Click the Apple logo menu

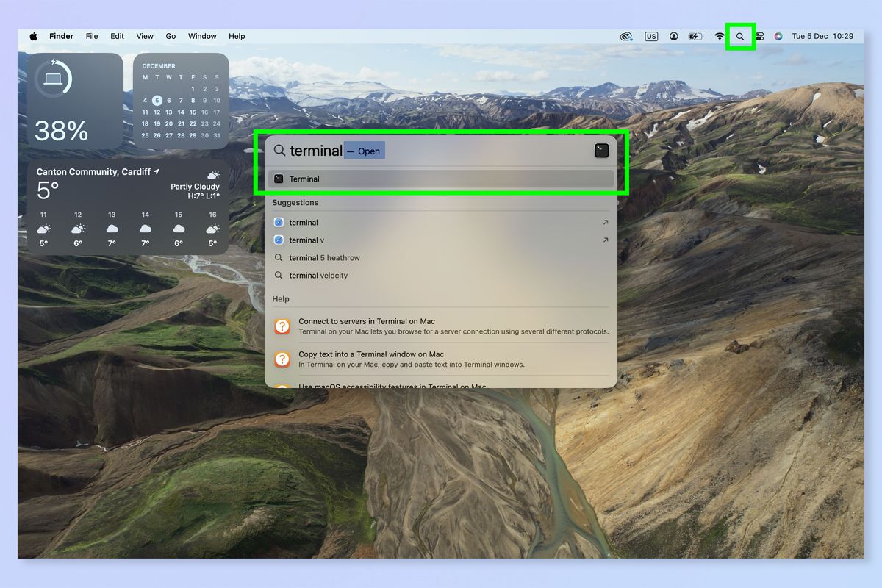(32, 36)
